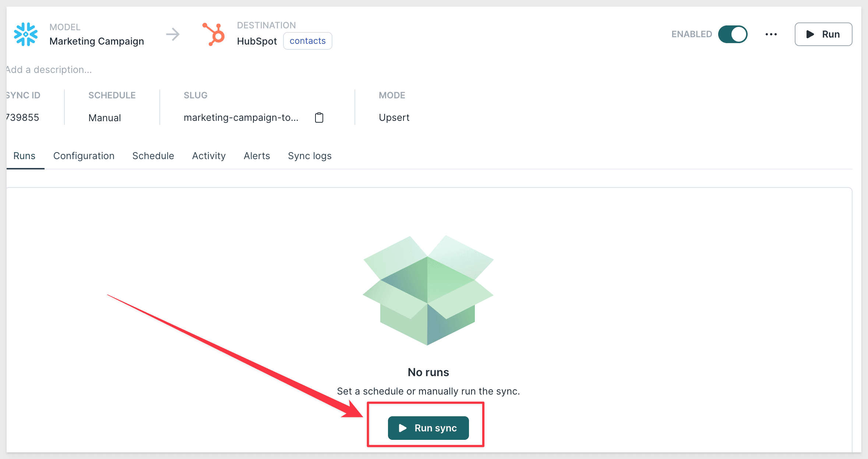The image size is (868, 459).
Task: Switch to the Configuration tab
Action: tap(84, 156)
